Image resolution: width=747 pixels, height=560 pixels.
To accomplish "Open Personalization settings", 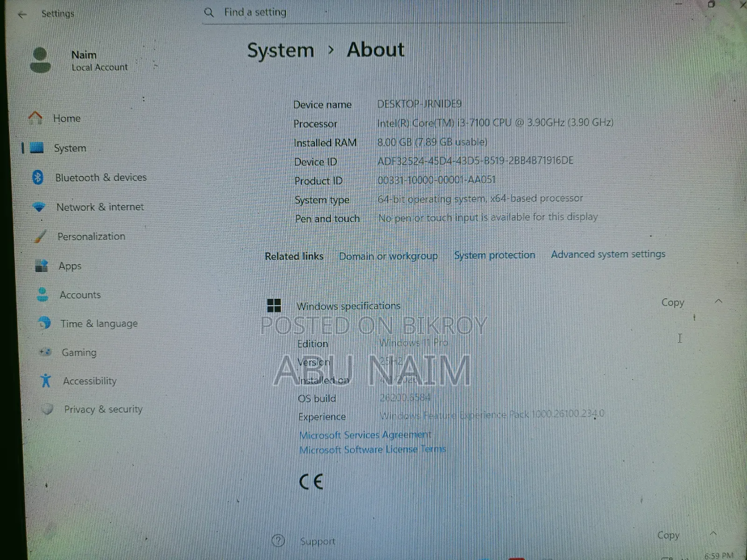I will [91, 237].
